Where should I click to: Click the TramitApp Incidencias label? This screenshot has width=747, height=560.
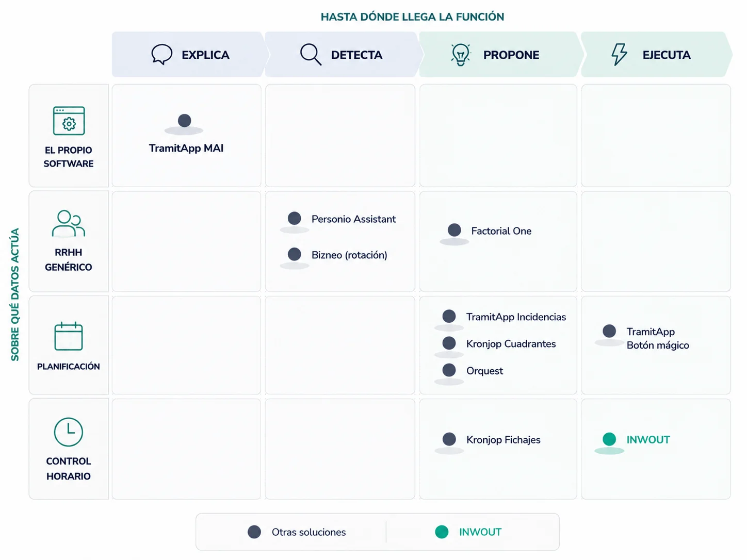click(x=516, y=317)
